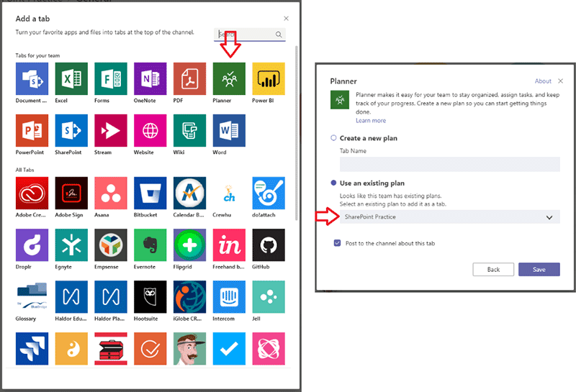Select the PDF app tile
Viewport: 576px width, 392px height.
pos(189,78)
